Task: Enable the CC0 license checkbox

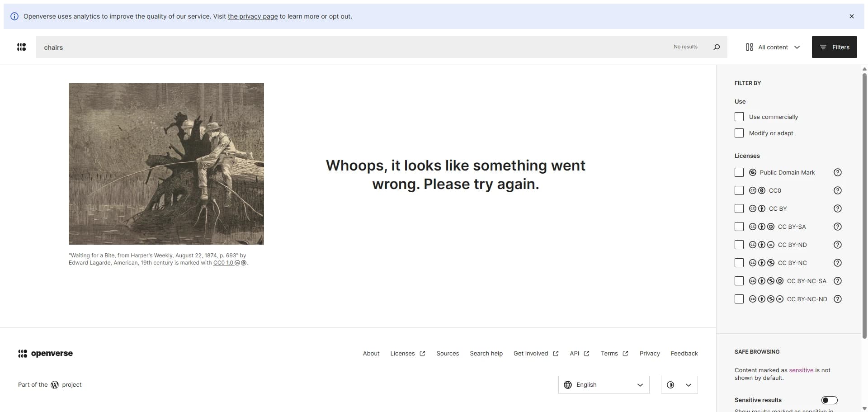Action: tap(739, 190)
